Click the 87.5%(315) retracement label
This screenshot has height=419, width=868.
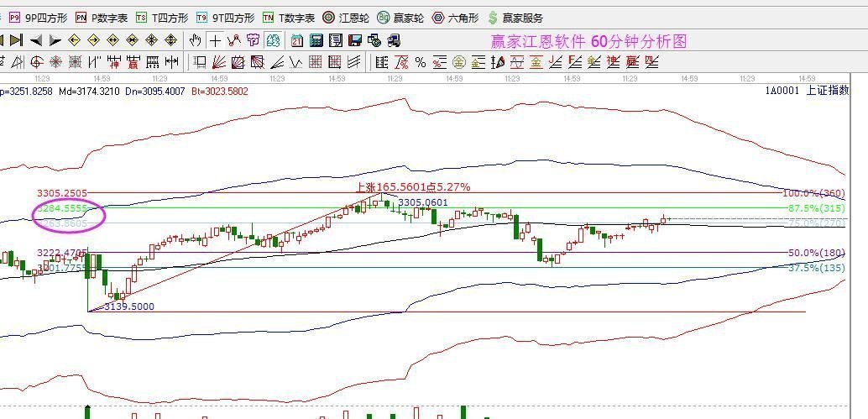click(817, 209)
